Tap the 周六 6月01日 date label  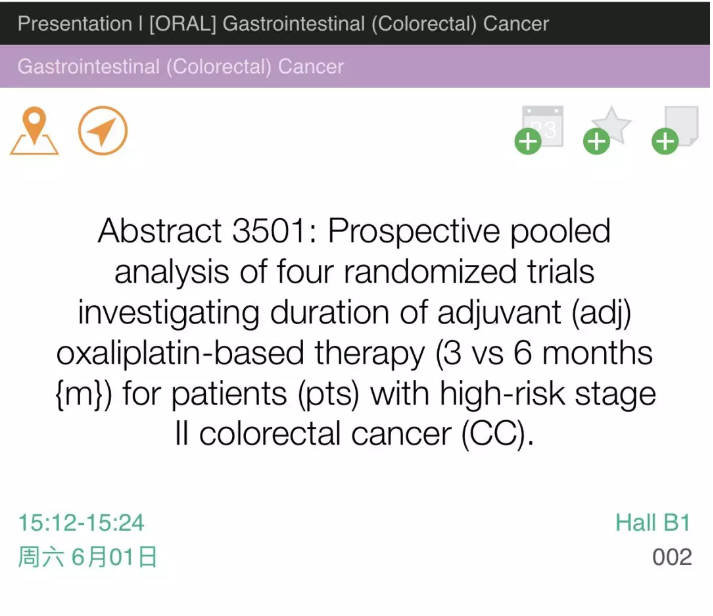point(88,557)
